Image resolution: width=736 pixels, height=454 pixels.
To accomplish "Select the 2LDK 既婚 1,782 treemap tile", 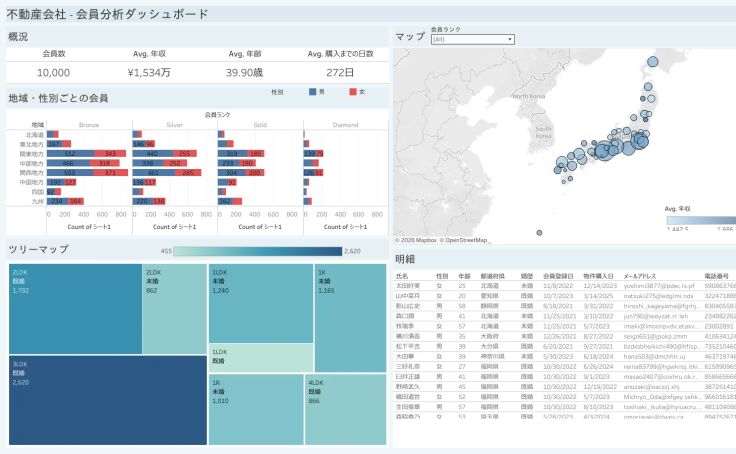I will click(x=76, y=308).
